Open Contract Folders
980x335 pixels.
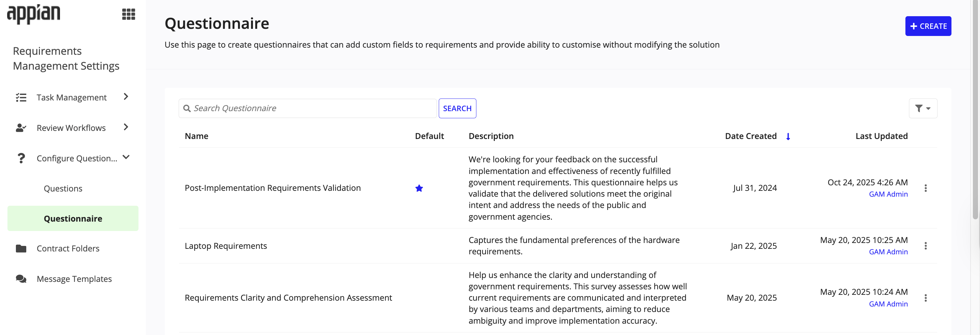(68, 249)
